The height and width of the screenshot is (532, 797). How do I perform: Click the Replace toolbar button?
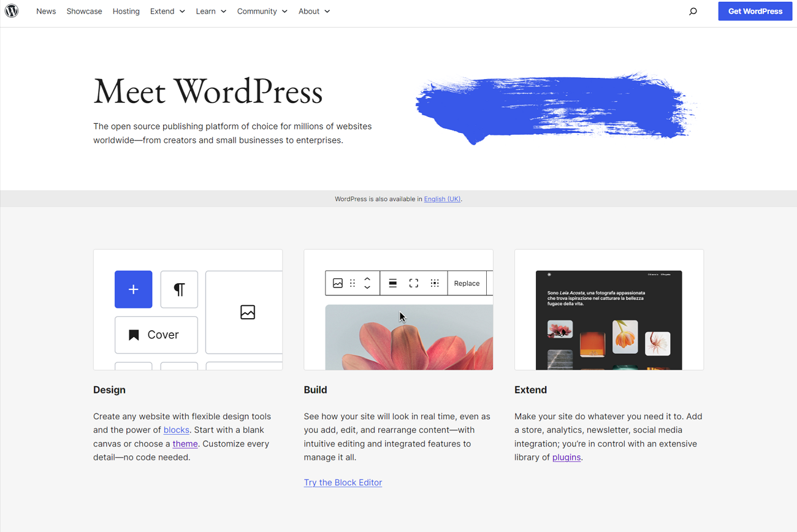(467, 283)
